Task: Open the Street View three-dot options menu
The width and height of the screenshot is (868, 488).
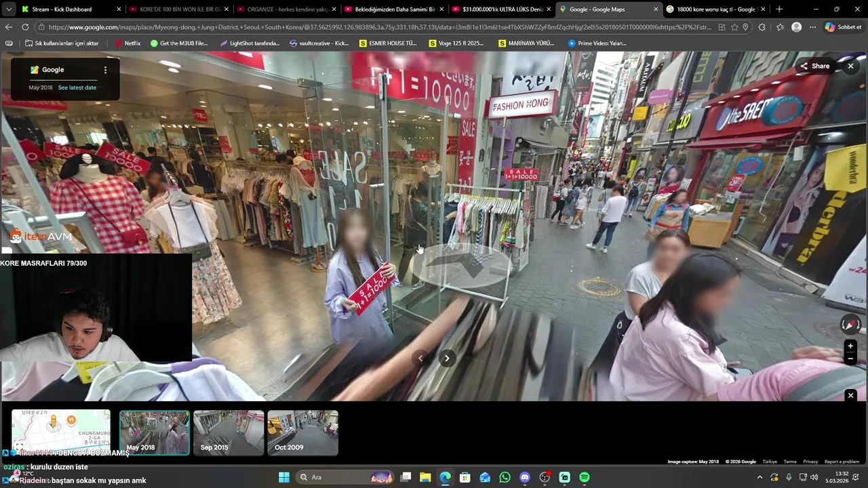Action: pos(105,70)
